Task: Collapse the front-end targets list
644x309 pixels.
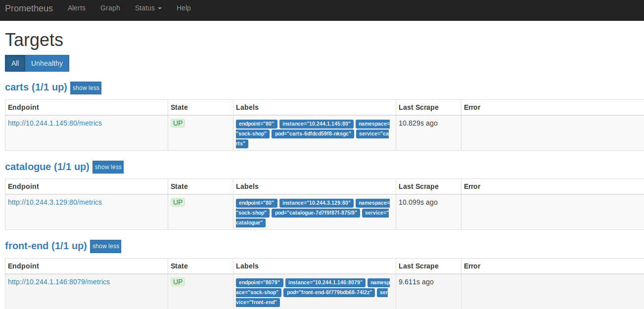Action: [x=105, y=246]
